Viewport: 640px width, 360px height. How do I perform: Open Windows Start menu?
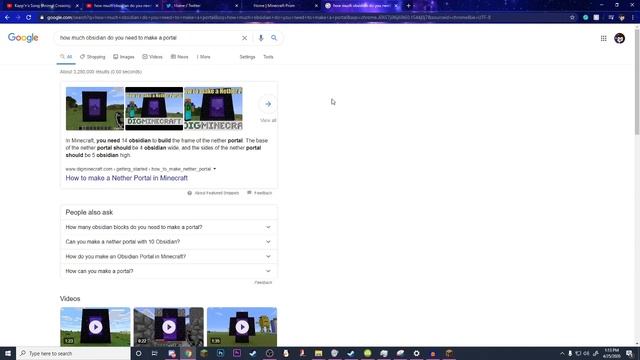(8, 353)
